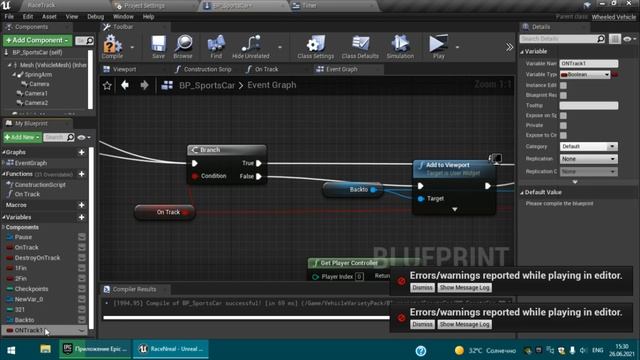640x360 pixels.
Task: Click the Tooltip input field
Action: [x=589, y=105]
